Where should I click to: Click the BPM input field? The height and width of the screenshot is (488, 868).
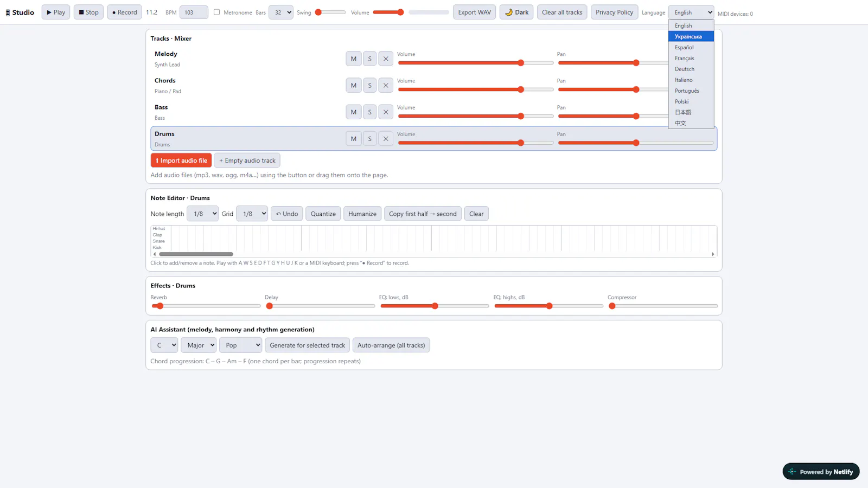[194, 12]
